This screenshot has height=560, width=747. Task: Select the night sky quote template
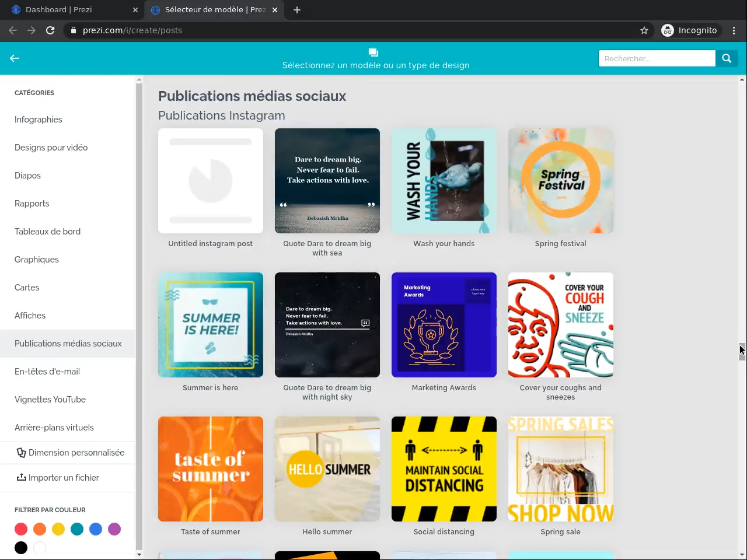pos(327,325)
